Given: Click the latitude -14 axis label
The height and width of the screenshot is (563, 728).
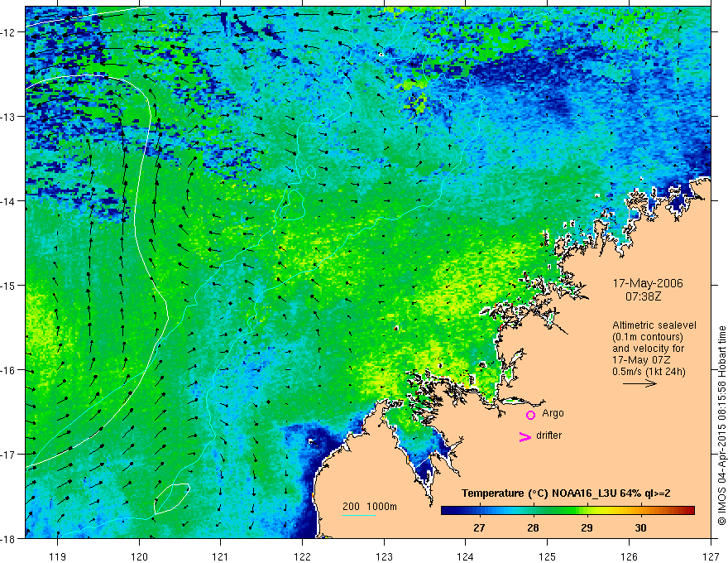Looking at the screenshot, I should click(x=9, y=200).
